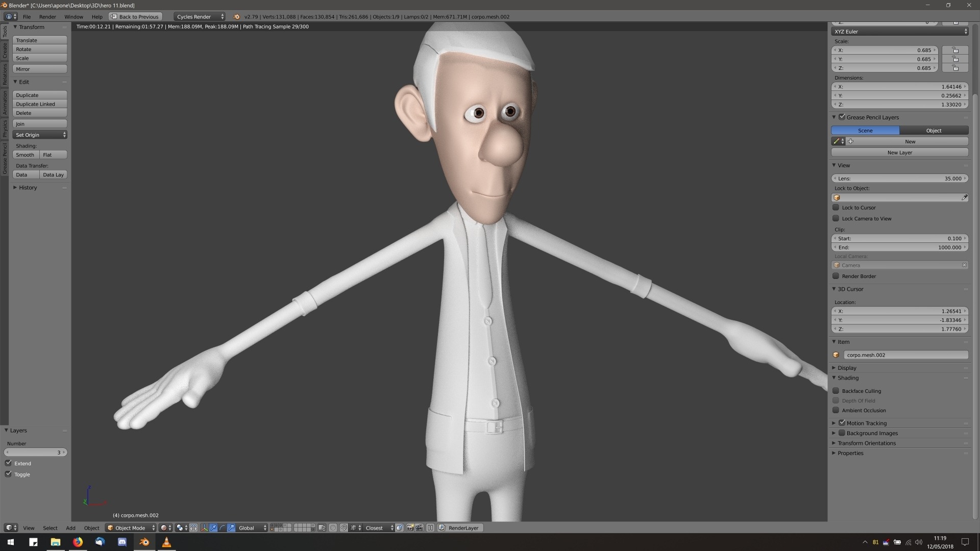
Task: Open Blender from the Windows taskbar
Action: click(144, 542)
